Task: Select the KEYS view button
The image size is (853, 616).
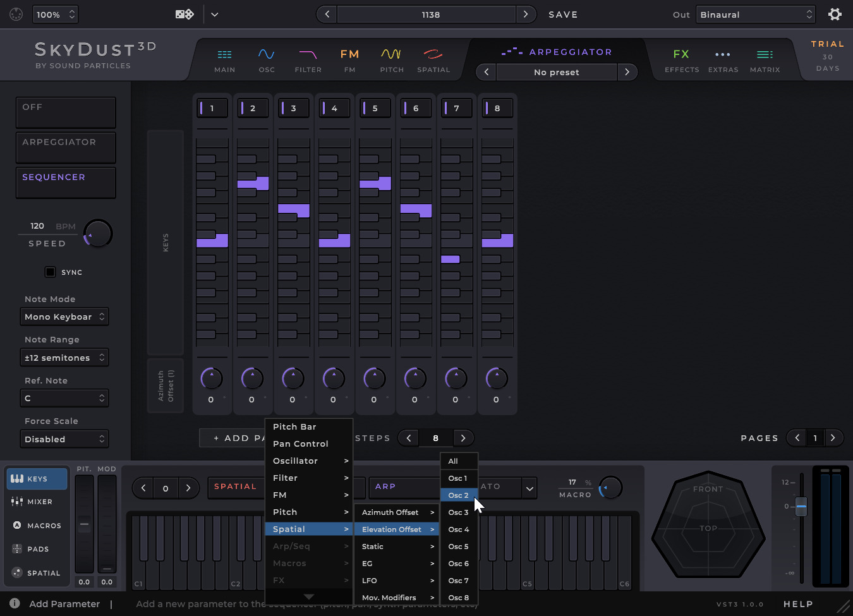Action: pos(37,479)
